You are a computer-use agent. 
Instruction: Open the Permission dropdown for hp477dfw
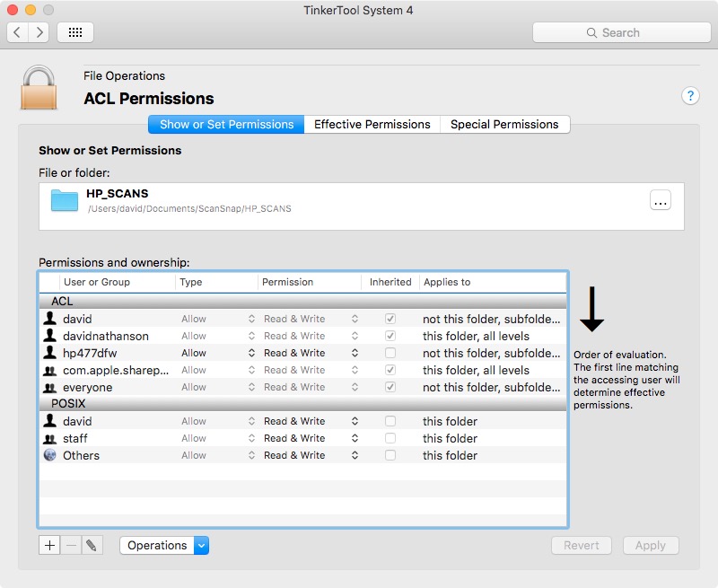coord(311,353)
